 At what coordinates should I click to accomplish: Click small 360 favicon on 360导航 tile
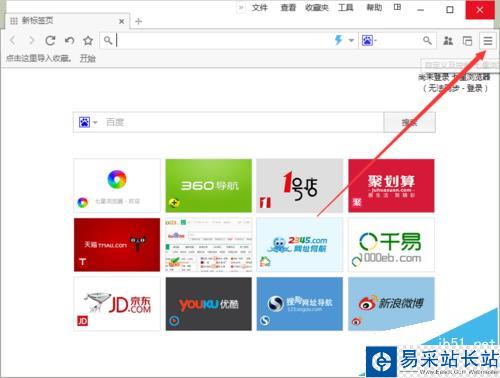tap(174, 203)
